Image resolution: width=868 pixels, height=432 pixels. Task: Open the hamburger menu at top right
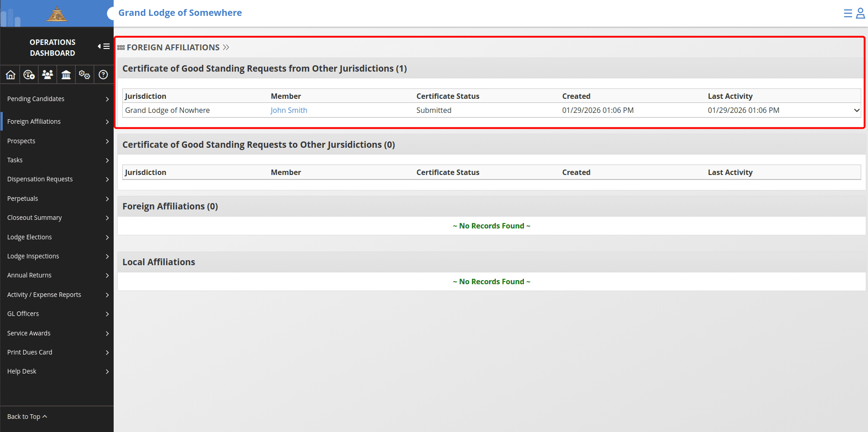tap(848, 13)
